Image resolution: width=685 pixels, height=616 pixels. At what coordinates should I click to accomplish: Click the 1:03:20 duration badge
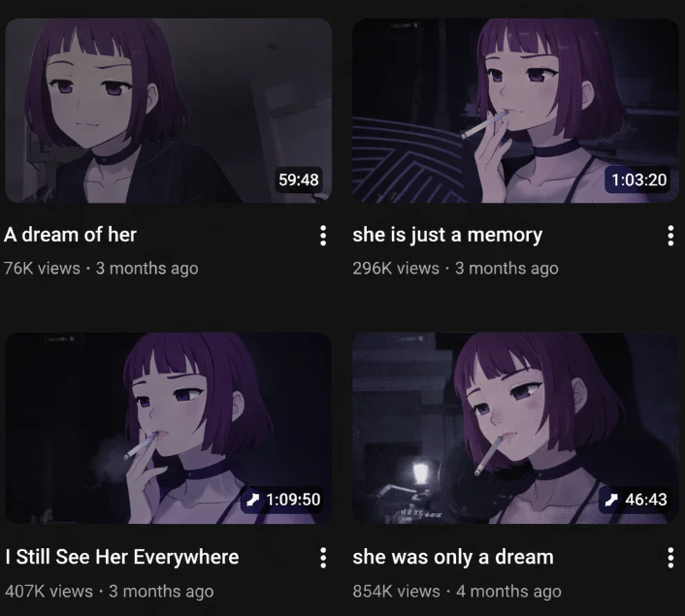pyautogui.click(x=638, y=179)
